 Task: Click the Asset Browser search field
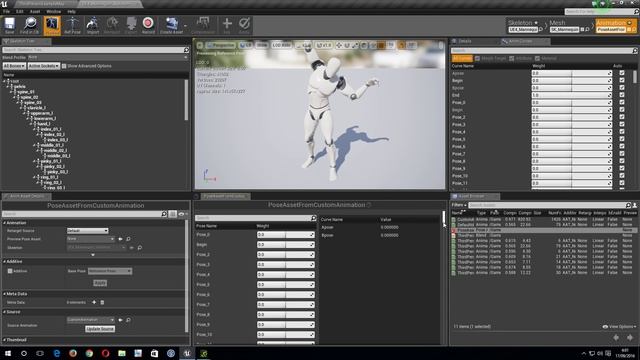[x=547, y=205]
